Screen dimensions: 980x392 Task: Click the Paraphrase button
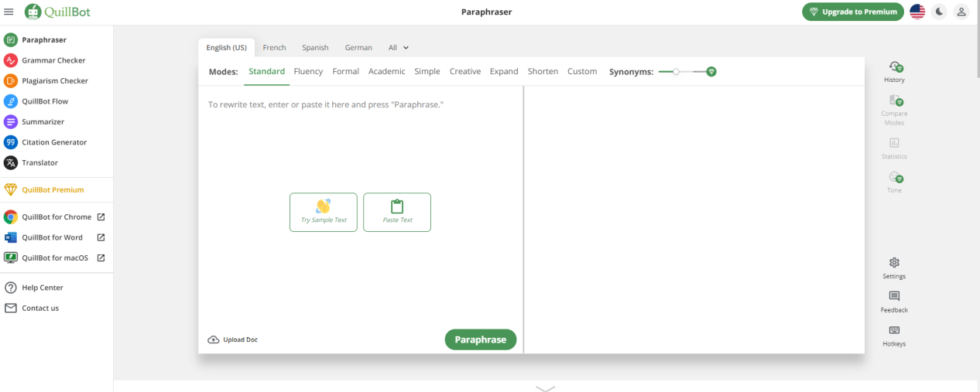[x=480, y=339]
